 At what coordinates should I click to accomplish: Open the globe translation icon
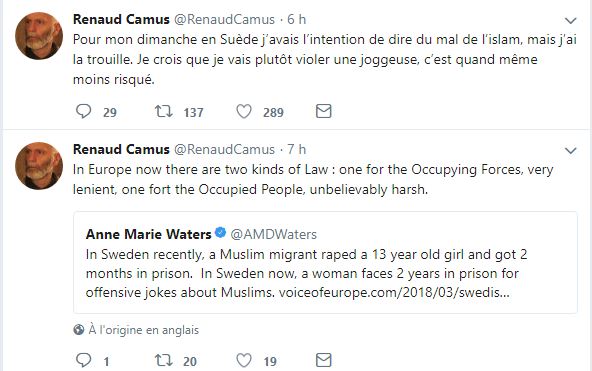point(79,330)
